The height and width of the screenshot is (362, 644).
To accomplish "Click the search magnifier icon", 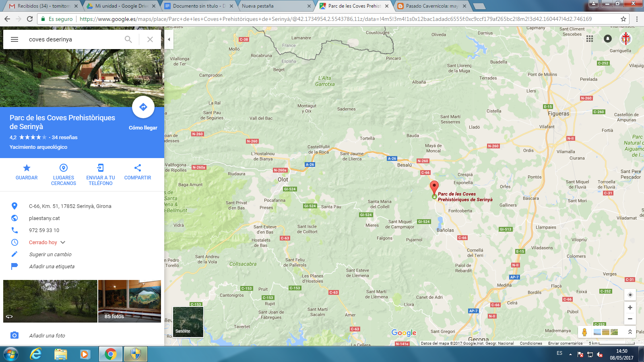I will click(x=128, y=39).
